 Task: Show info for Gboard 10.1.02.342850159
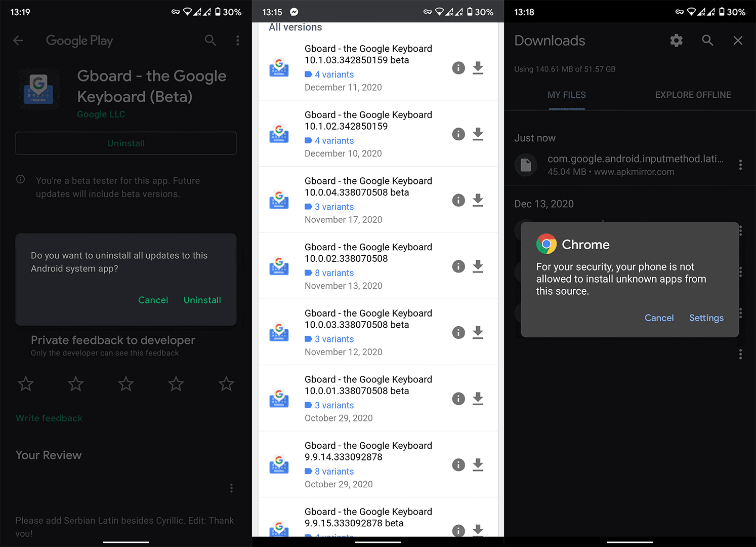(x=458, y=134)
